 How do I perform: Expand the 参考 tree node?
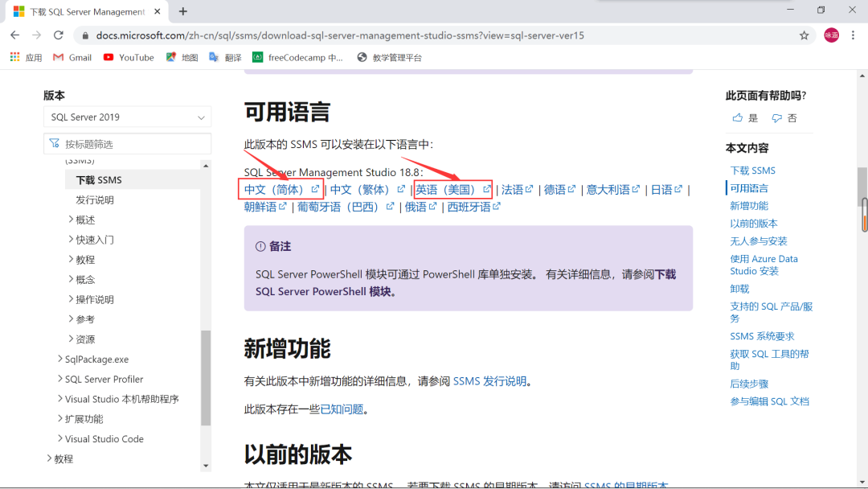71,319
